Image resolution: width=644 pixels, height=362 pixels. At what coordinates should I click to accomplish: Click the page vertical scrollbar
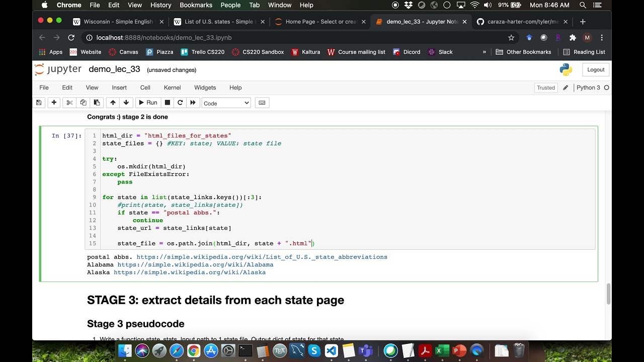608,294
